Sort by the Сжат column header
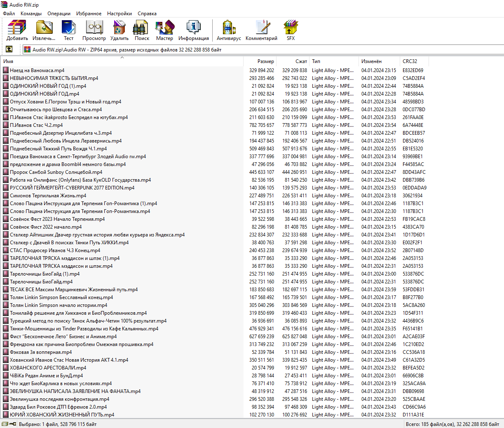Screen dimensions: 504x428 click(x=293, y=61)
